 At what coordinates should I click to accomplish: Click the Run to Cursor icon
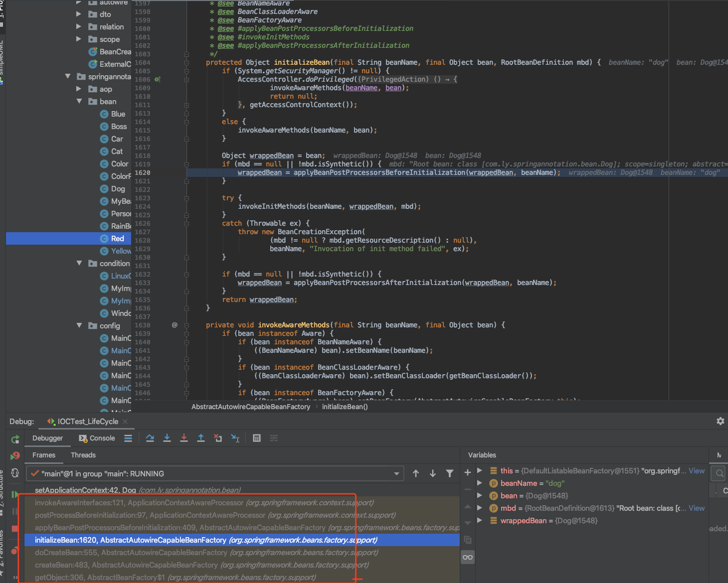point(235,438)
